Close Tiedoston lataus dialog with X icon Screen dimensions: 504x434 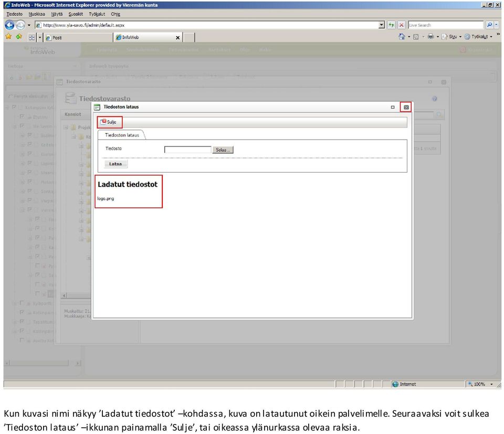pos(406,107)
